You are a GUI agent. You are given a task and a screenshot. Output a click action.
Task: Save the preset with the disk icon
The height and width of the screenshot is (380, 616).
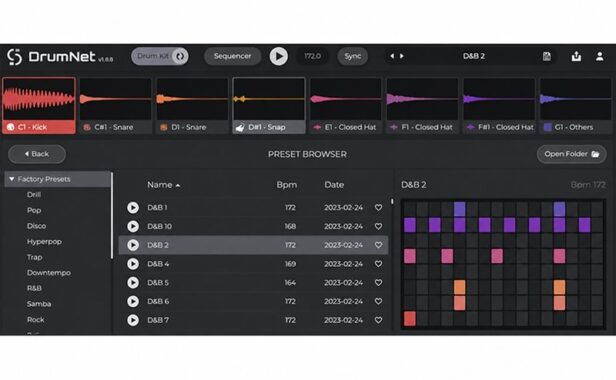546,56
